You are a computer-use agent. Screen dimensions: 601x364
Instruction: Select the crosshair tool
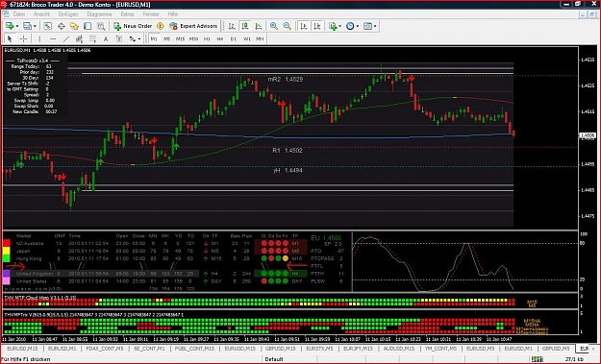tap(23, 38)
